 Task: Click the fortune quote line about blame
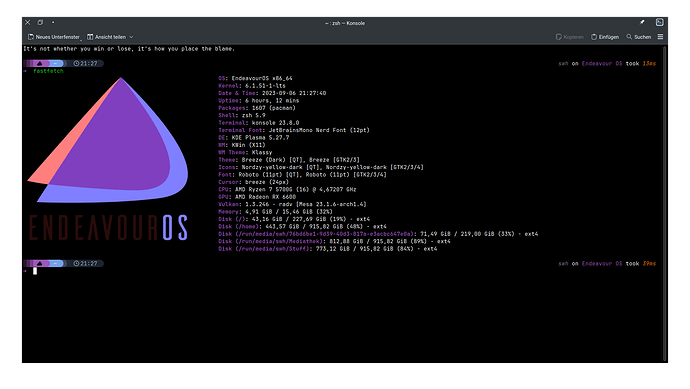pos(129,49)
